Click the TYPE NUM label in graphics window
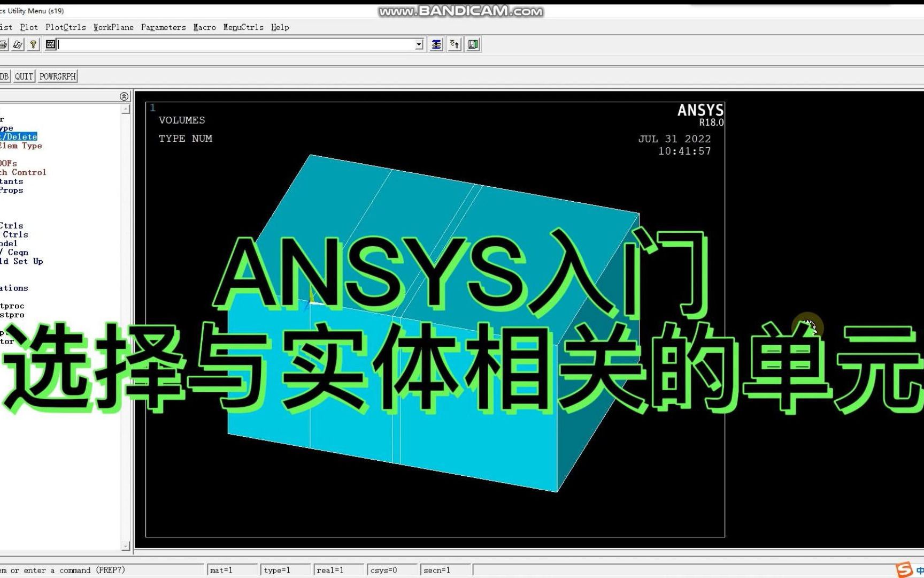924x578 pixels. pyautogui.click(x=186, y=139)
